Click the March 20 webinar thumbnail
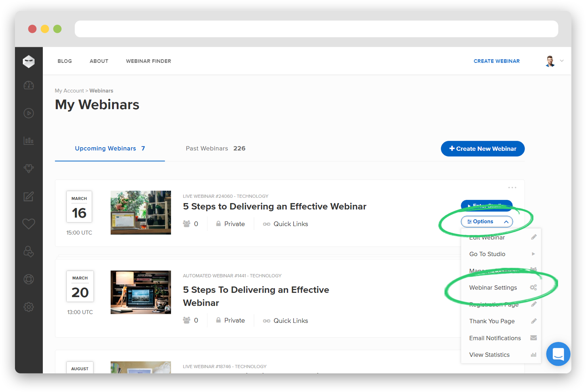586x392 pixels. click(x=140, y=292)
